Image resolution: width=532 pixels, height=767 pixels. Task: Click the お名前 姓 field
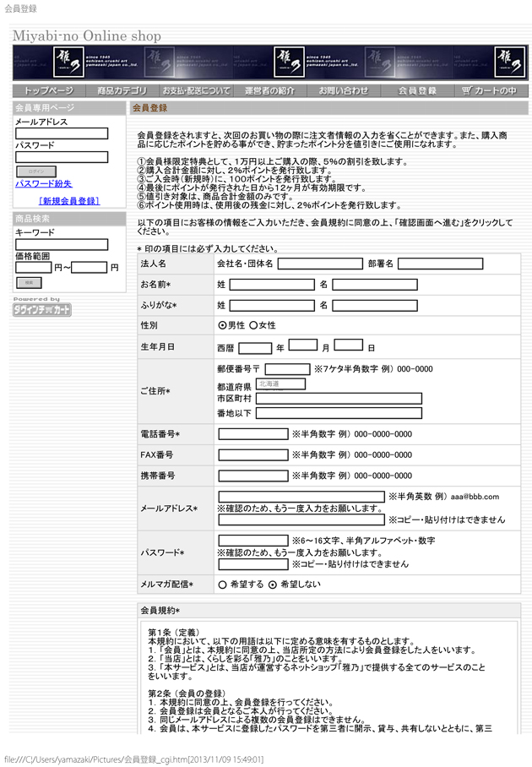[272, 285]
